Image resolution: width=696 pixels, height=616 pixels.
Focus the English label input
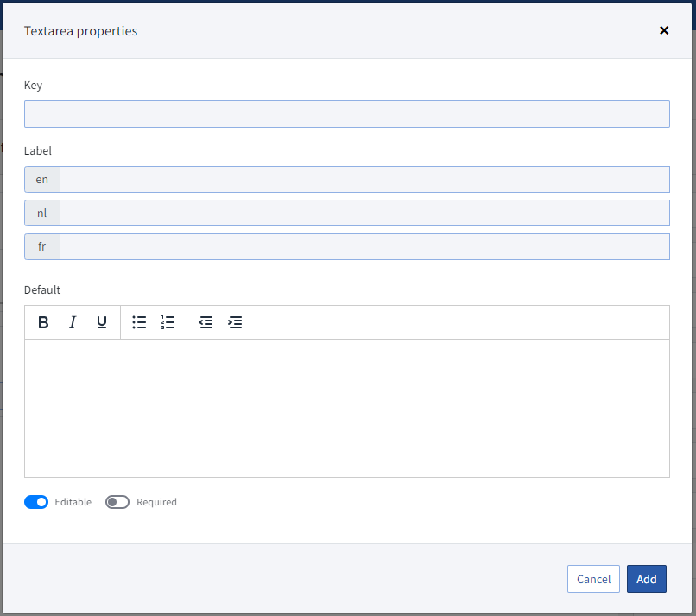click(x=365, y=180)
